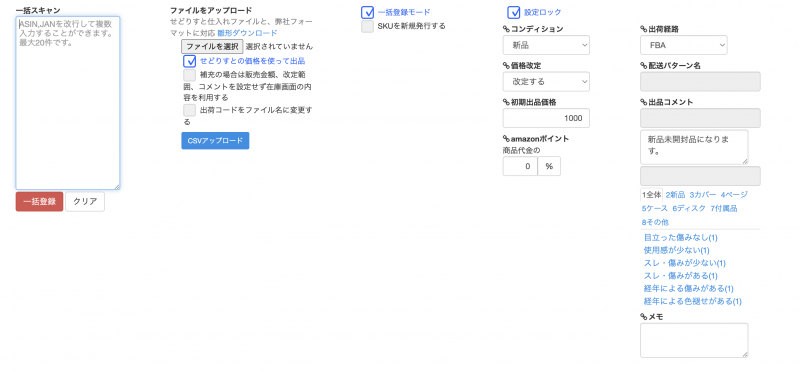
Task: Click the gray field above the 1全体 tab
Action: [700, 176]
